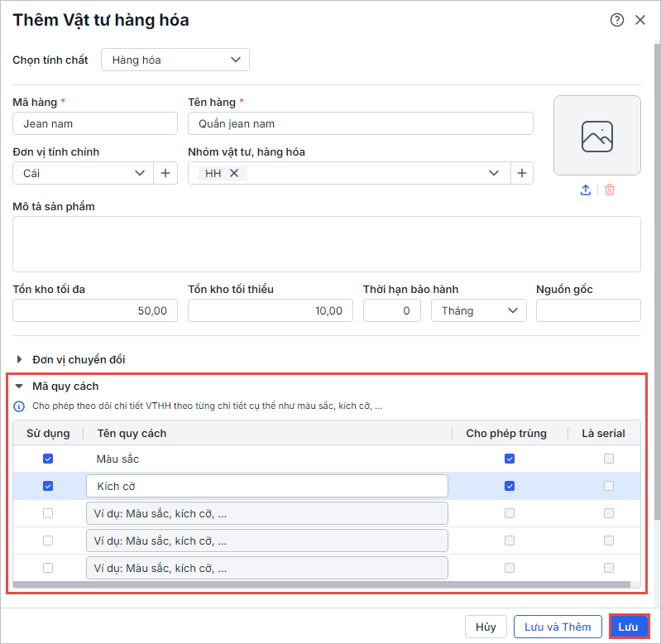Uncheck Sử dụng for Màu sắc row
Viewport: 661px width, 644px height.
click(x=48, y=459)
